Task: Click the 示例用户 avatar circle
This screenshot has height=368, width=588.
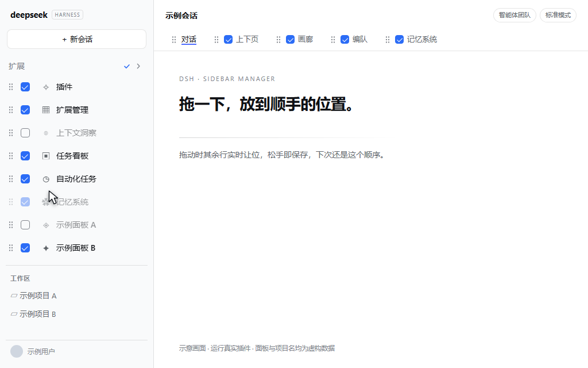Action: [x=17, y=351]
